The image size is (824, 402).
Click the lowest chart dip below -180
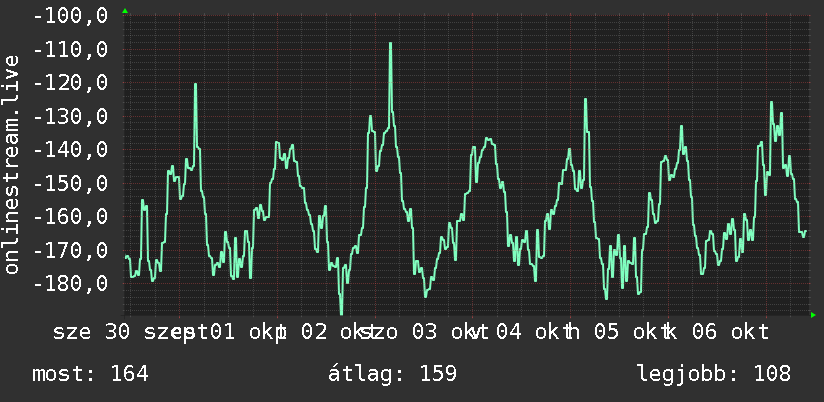[x=341, y=313]
